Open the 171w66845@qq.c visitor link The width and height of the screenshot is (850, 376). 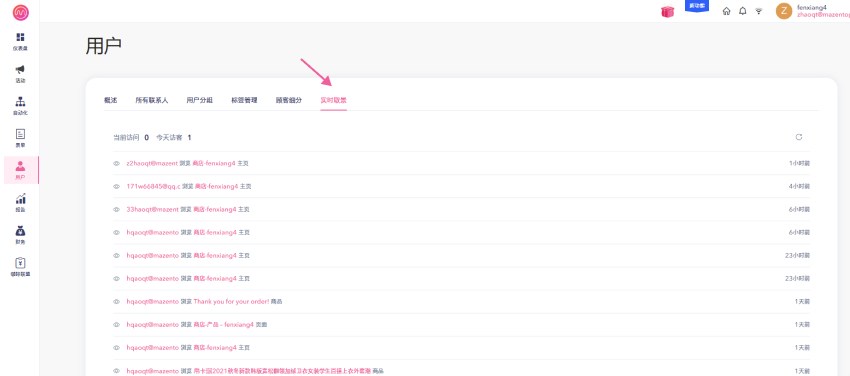(153, 186)
